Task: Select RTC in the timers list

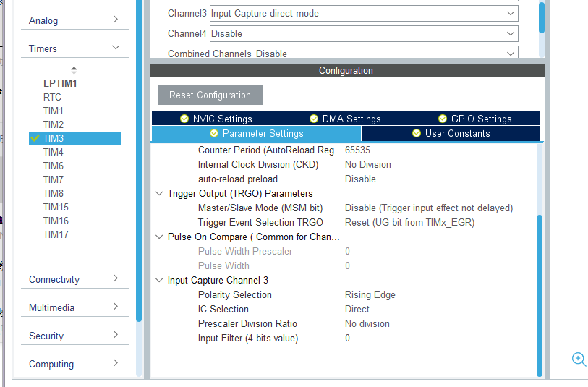Action: click(x=52, y=97)
